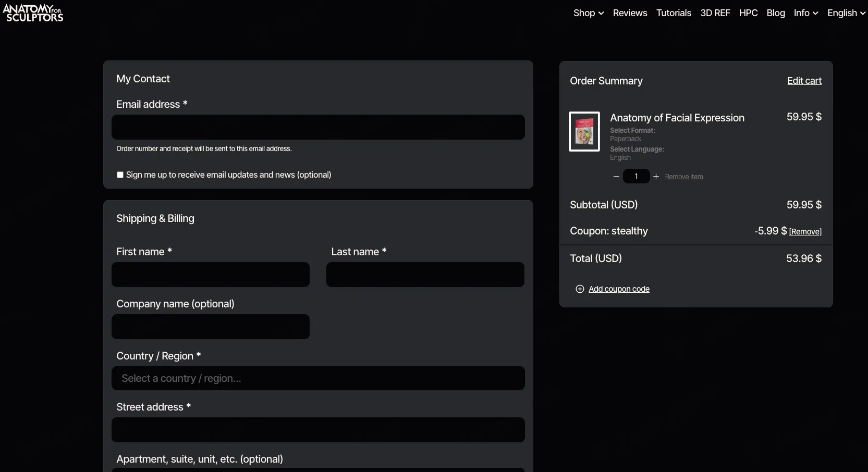Open the Country / Region dropdown
Viewport: 868px width, 472px height.
318,378
